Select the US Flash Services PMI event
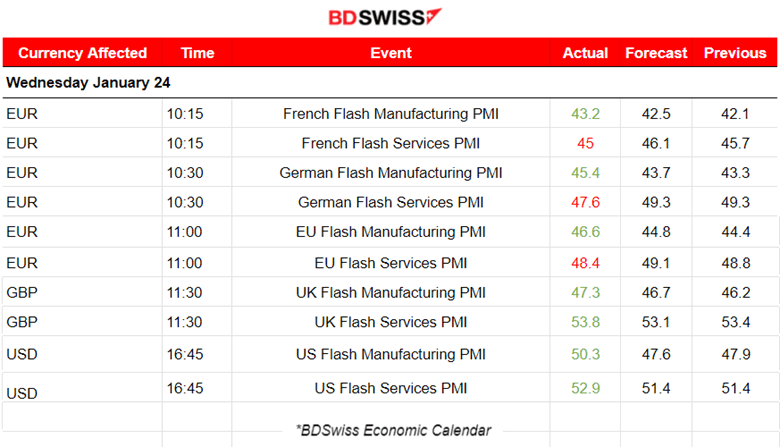This screenshot has width=780, height=447. coord(391,388)
